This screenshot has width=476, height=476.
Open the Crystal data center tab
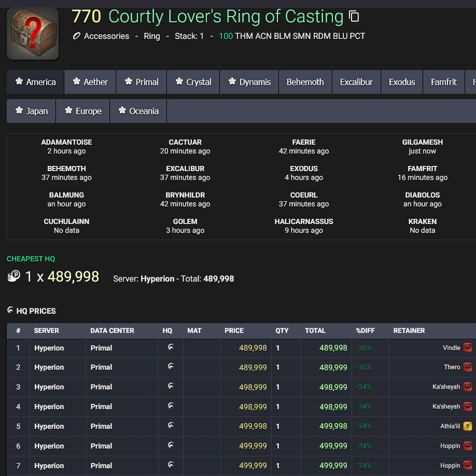coord(193,82)
